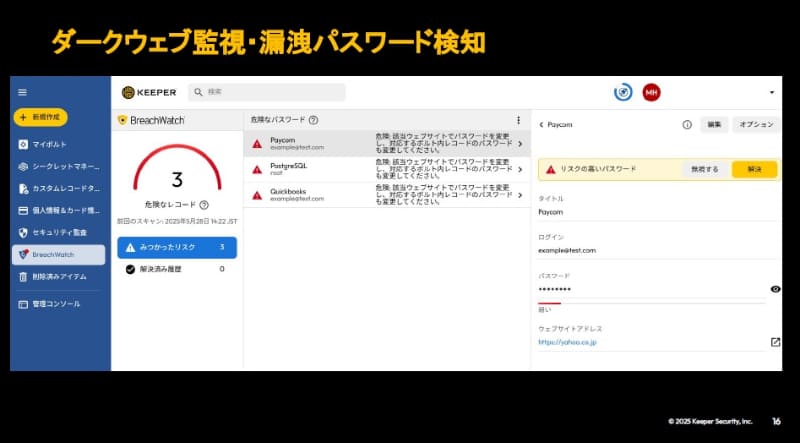Expand the Paycom row chevron
The width and height of the screenshot is (800, 443).
tap(520, 144)
